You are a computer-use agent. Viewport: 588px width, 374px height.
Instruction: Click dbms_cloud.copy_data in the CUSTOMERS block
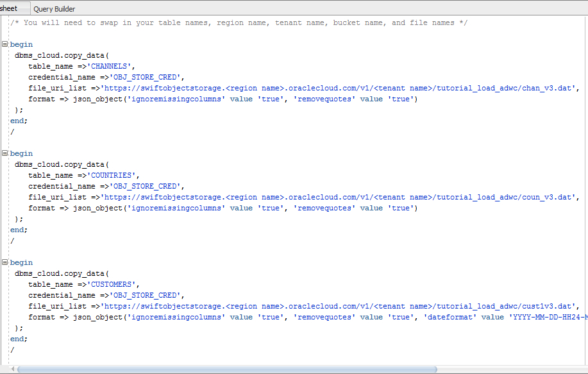(x=60, y=274)
